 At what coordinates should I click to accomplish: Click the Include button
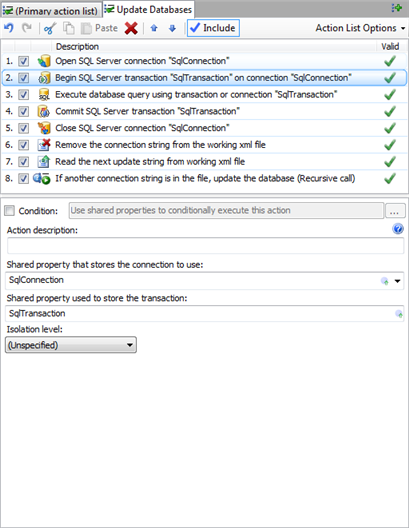213,28
